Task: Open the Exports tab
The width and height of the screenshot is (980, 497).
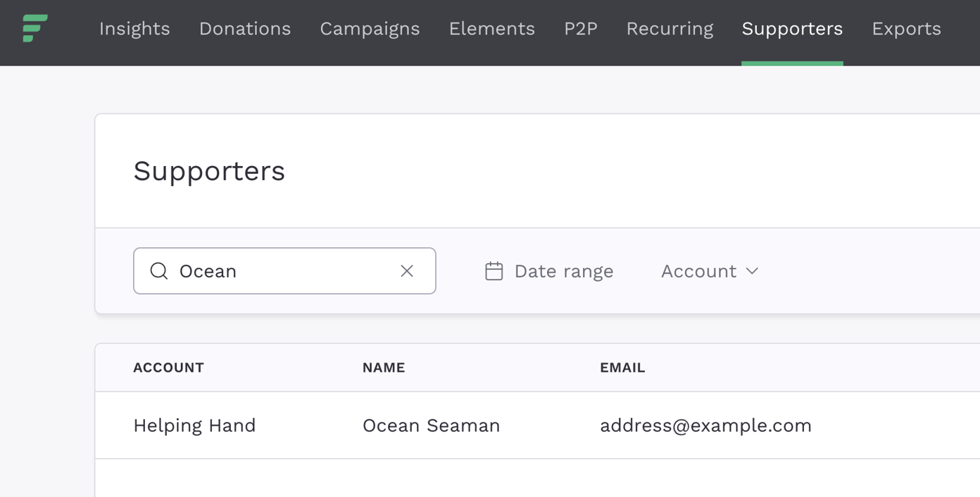Action: pyautogui.click(x=906, y=29)
